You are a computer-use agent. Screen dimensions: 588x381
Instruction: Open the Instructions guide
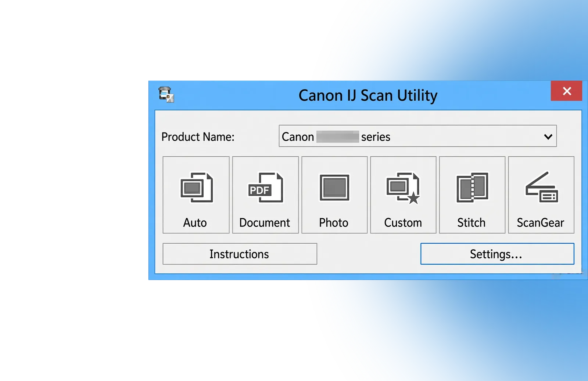[240, 254]
